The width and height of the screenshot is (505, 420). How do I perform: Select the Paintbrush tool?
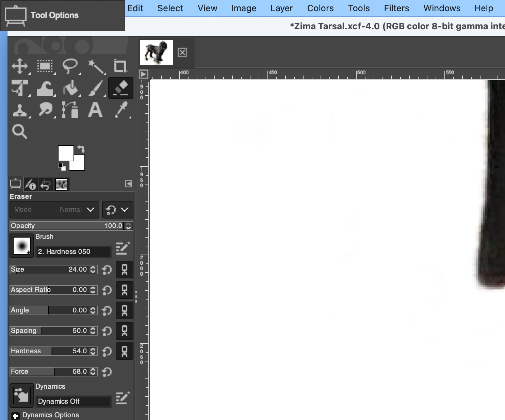(x=96, y=88)
